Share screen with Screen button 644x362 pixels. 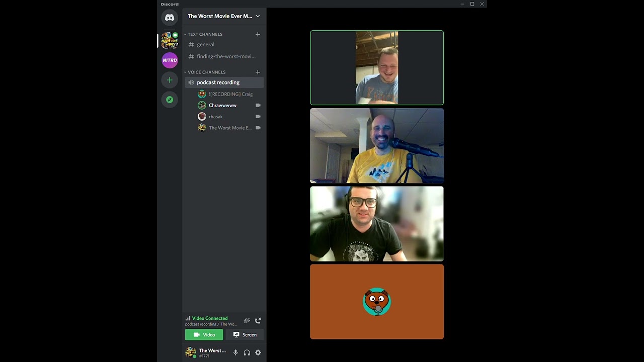click(x=245, y=335)
